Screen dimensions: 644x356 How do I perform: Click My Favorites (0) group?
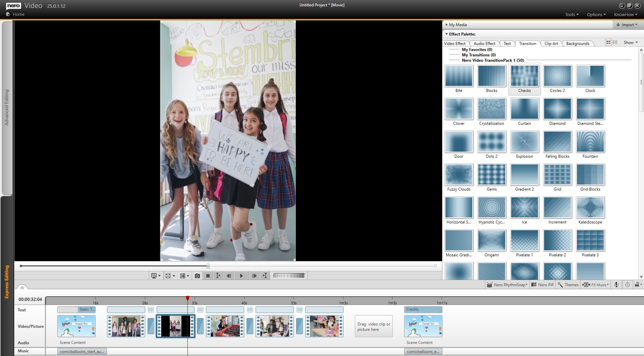(x=477, y=50)
